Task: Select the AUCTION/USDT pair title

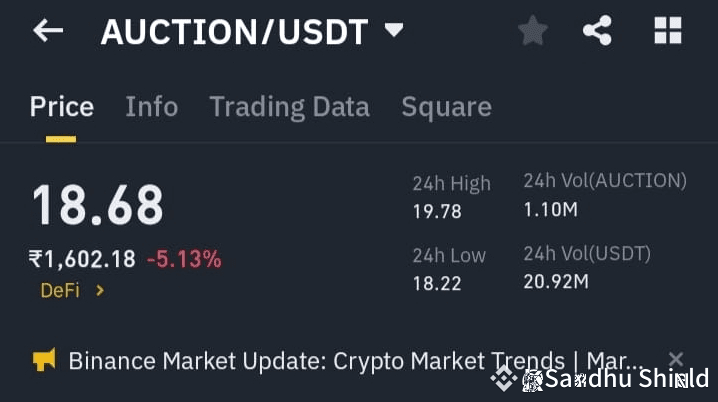Action: 236,32
